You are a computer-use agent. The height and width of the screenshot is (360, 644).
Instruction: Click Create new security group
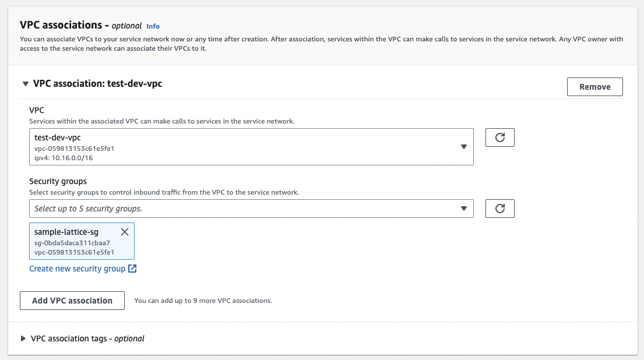(x=78, y=269)
